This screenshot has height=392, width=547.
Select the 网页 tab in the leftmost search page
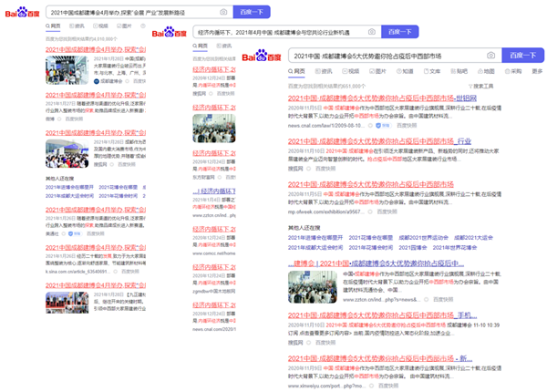pos(53,26)
